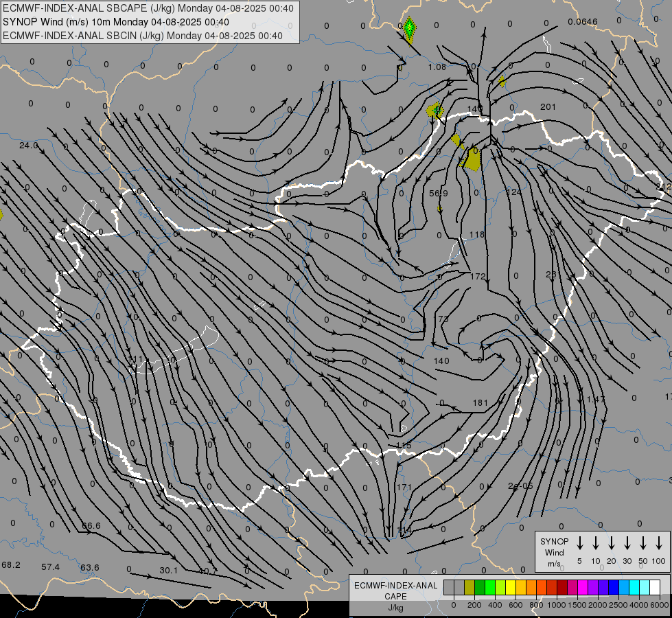Click the 4000 tick label on color scale

click(x=638, y=605)
